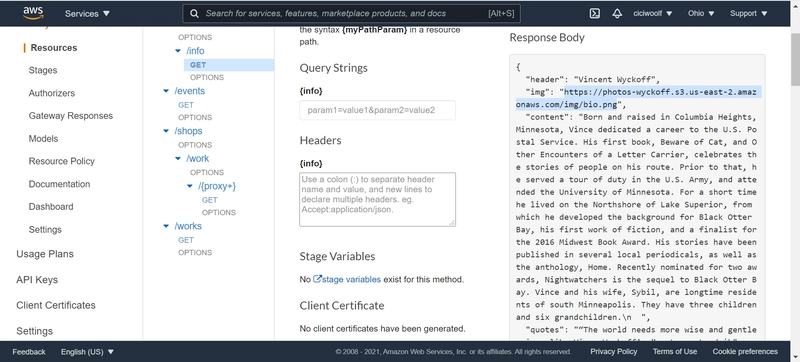Click the search magnifier icon
The width and height of the screenshot is (800, 362).
coord(194,14)
